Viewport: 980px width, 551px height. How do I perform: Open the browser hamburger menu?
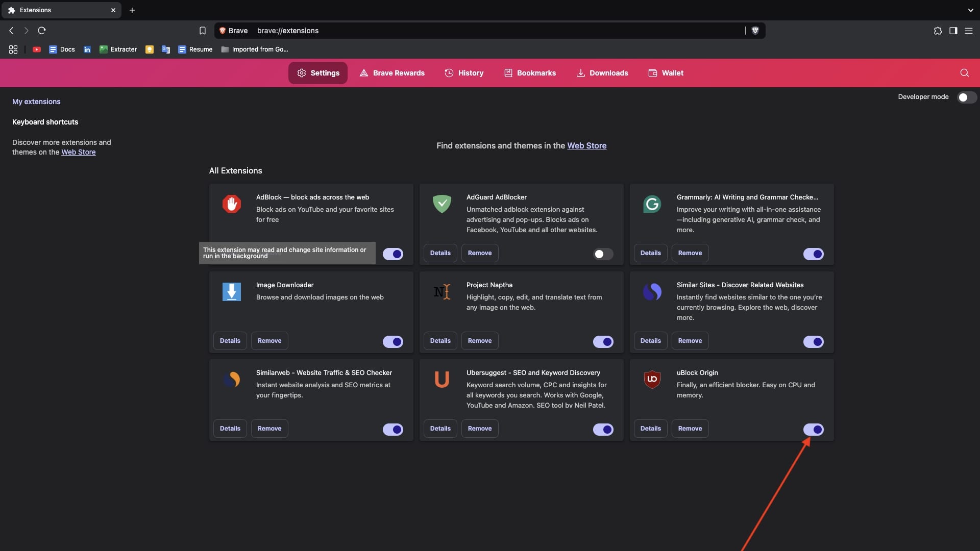click(969, 31)
